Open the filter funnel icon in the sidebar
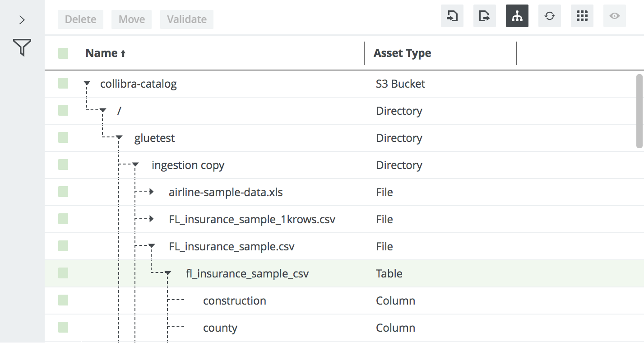 [22, 47]
